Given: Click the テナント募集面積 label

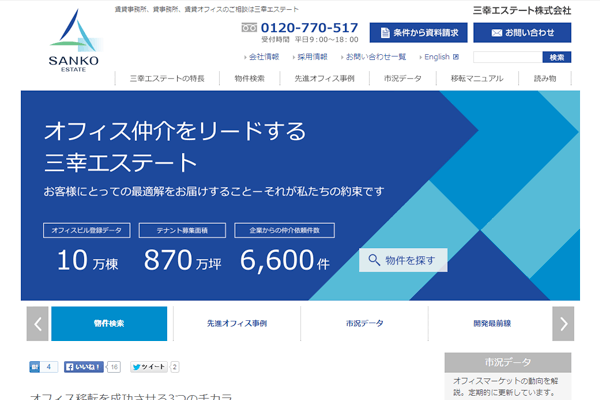Looking at the screenshot, I should (x=182, y=230).
